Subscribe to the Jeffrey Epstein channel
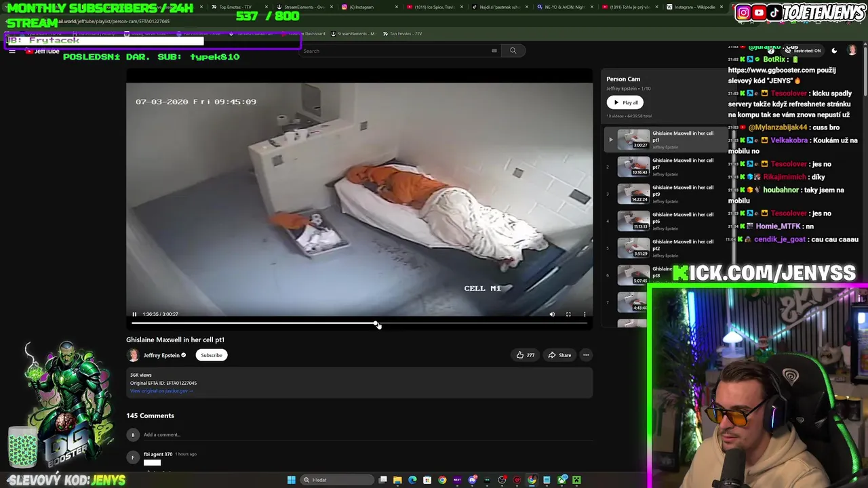This screenshot has height=488, width=868. tap(212, 355)
